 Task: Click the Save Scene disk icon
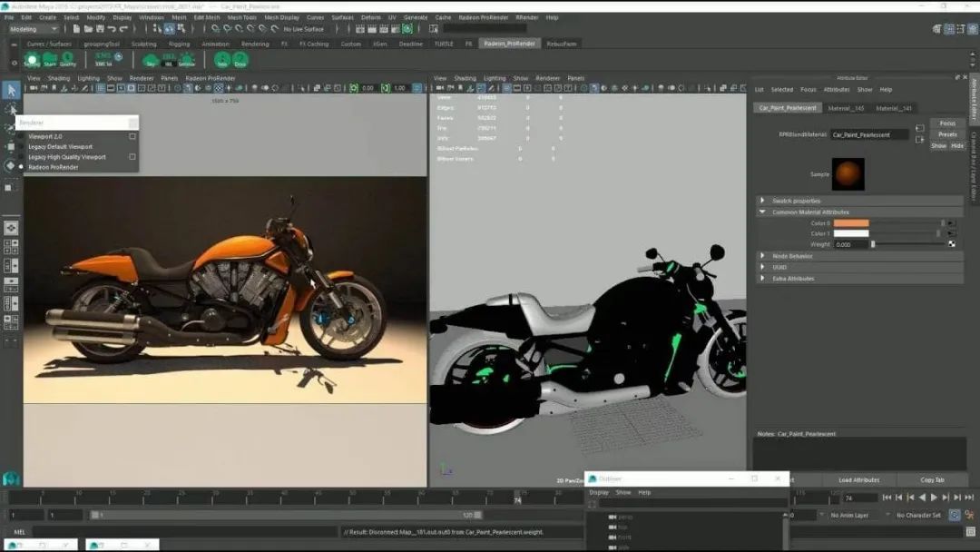pyautogui.click(x=100, y=29)
